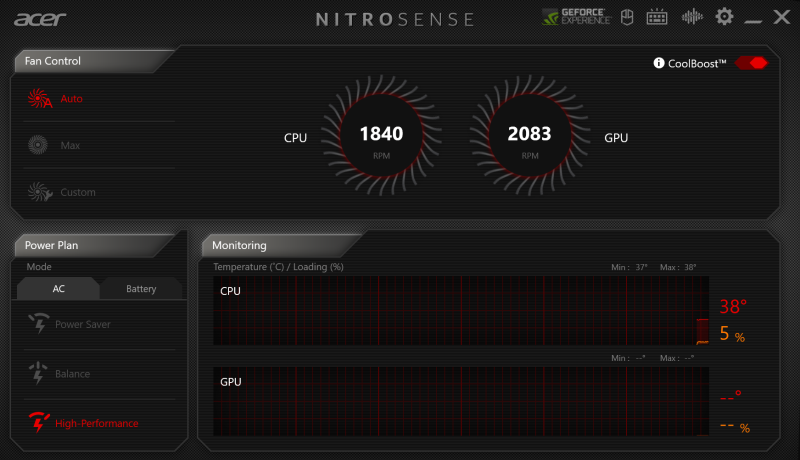Click the CPU Max: 38° value
This screenshot has width=800, height=460.
click(x=678, y=267)
